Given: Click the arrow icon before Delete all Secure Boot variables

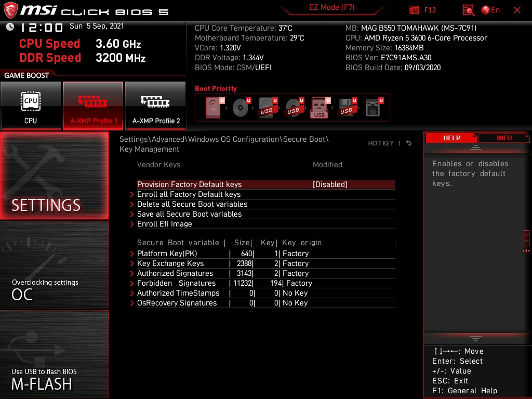Looking at the screenshot, I should click(x=132, y=204).
